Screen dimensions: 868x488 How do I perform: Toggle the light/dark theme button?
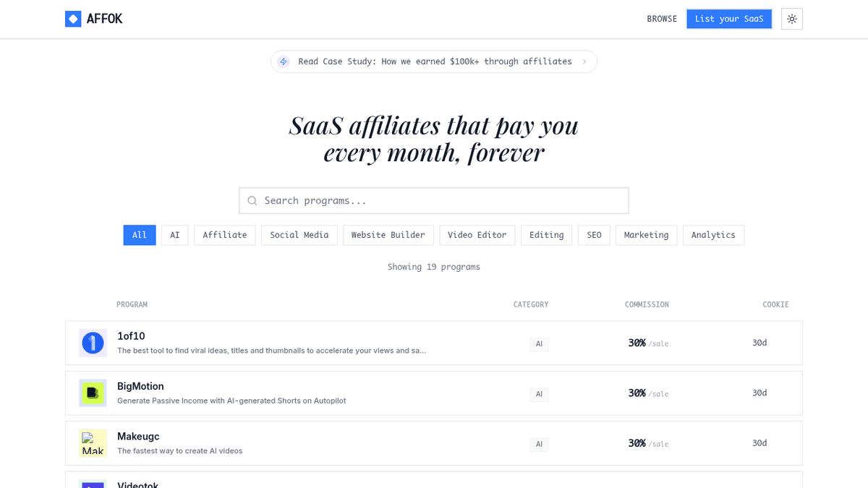point(792,19)
